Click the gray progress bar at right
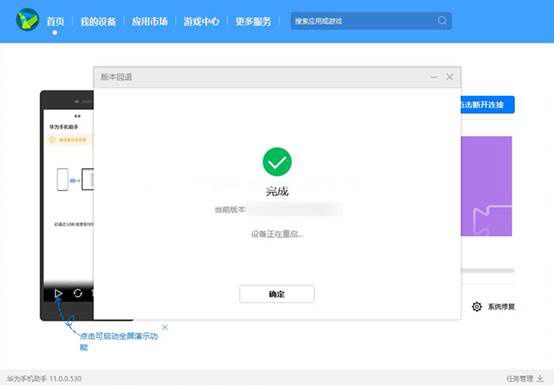This screenshot has width=554, height=386. (488, 271)
